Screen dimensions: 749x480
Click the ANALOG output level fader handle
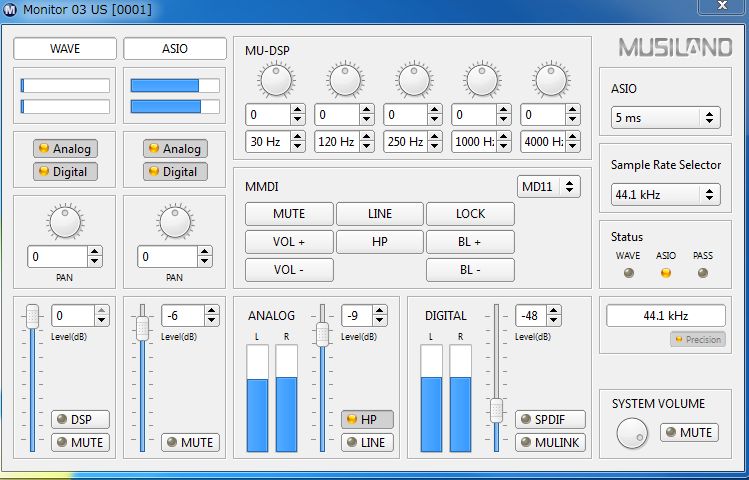pos(322,334)
